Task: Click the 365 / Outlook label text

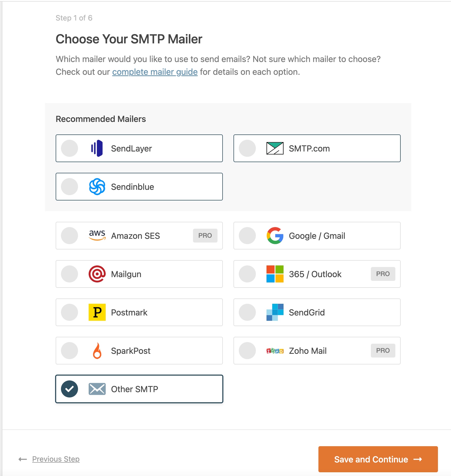Action: coord(315,274)
